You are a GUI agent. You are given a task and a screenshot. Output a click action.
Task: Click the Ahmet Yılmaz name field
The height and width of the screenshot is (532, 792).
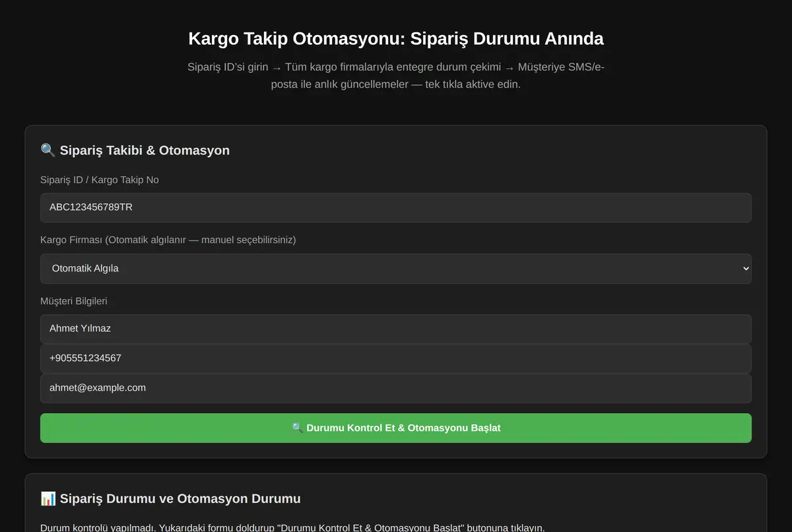(395, 329)
